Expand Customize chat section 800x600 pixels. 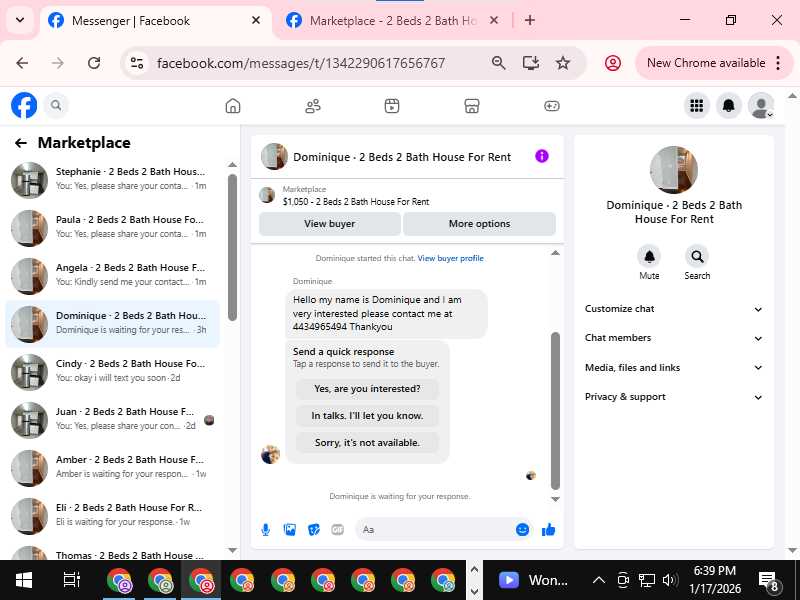pos(673,309)
